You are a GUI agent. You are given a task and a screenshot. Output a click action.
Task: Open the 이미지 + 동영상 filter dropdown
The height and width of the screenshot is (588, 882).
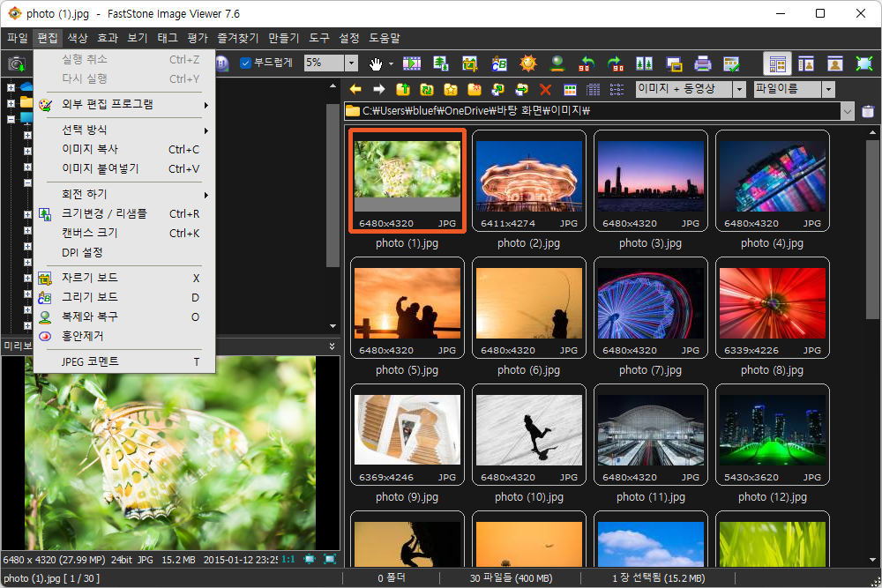(x=740, y=89)
